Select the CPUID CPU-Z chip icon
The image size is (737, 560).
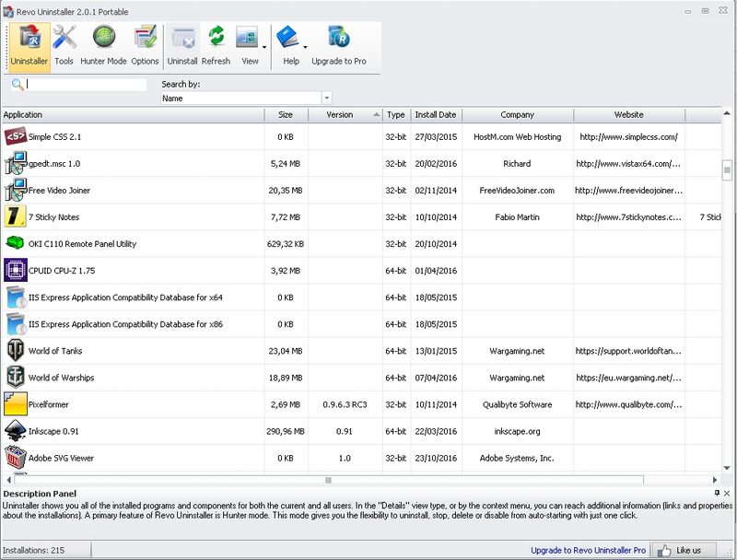pyautogui.click(x=15, y=270)
